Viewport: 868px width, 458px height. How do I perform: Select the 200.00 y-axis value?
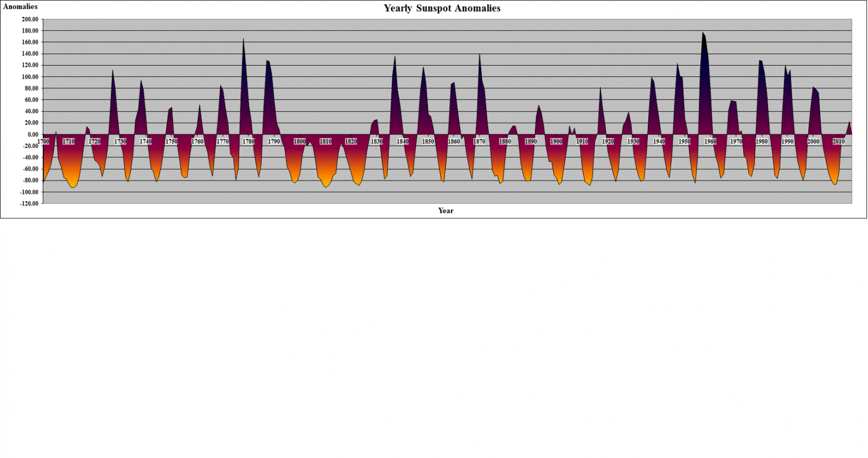click(30, 19)
